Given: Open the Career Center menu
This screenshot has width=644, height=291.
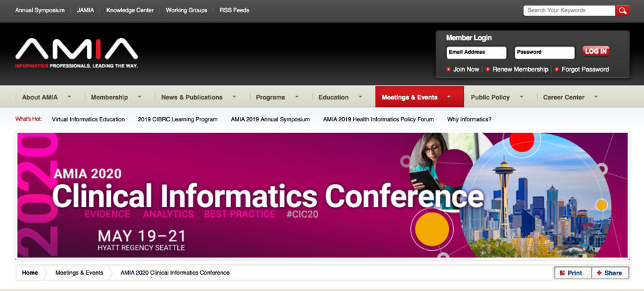Looking at the screenshot, I should 564,97.
